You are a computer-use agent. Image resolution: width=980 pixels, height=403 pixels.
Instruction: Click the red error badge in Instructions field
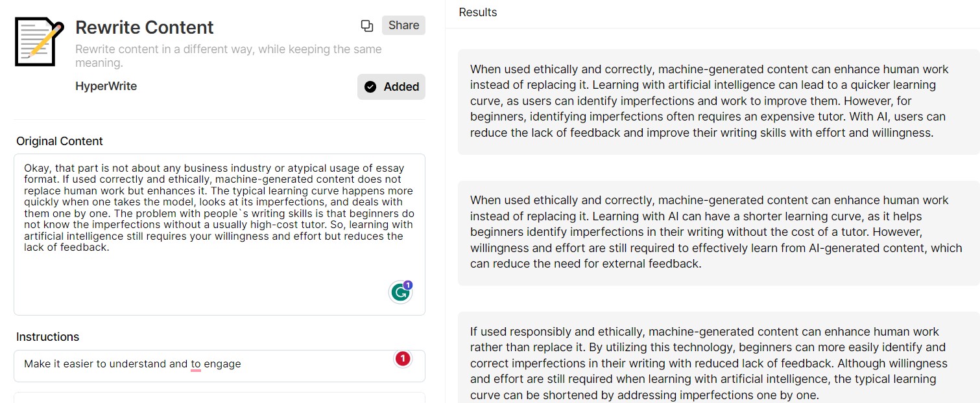click(x=403, y=358)
